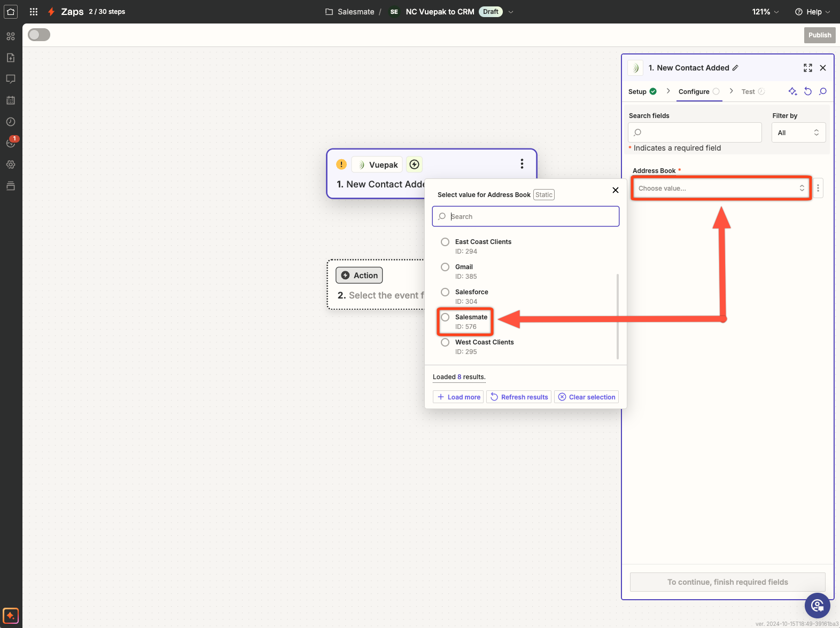Open the apps grid menu
Screen dimensions: 840x628
tap(34, 12)
